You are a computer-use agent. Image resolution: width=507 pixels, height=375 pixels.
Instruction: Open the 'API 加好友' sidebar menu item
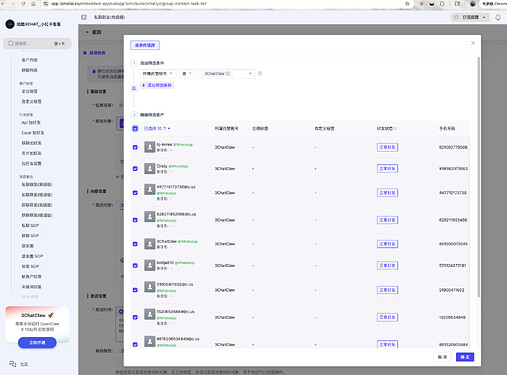click(x=31, y=122)
